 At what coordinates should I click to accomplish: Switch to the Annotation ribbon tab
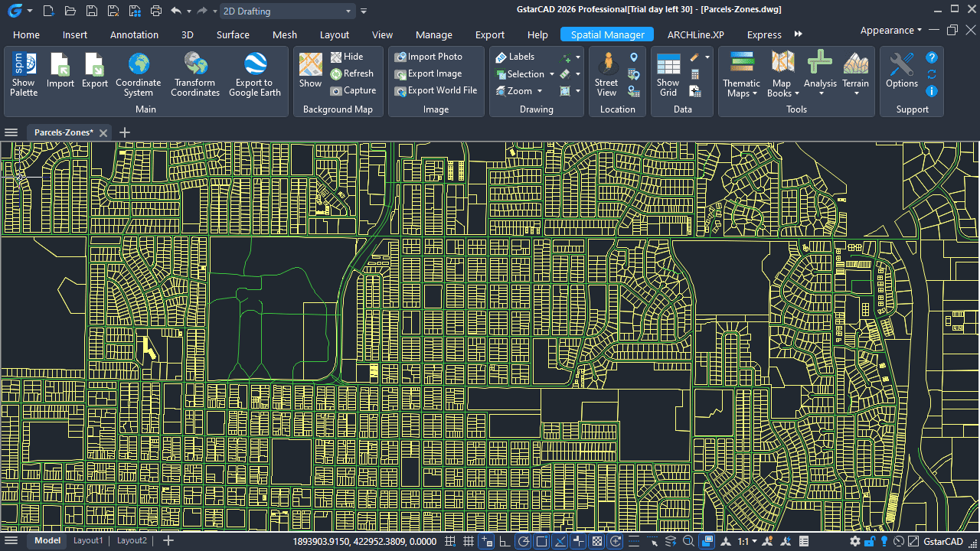[134, 34]
